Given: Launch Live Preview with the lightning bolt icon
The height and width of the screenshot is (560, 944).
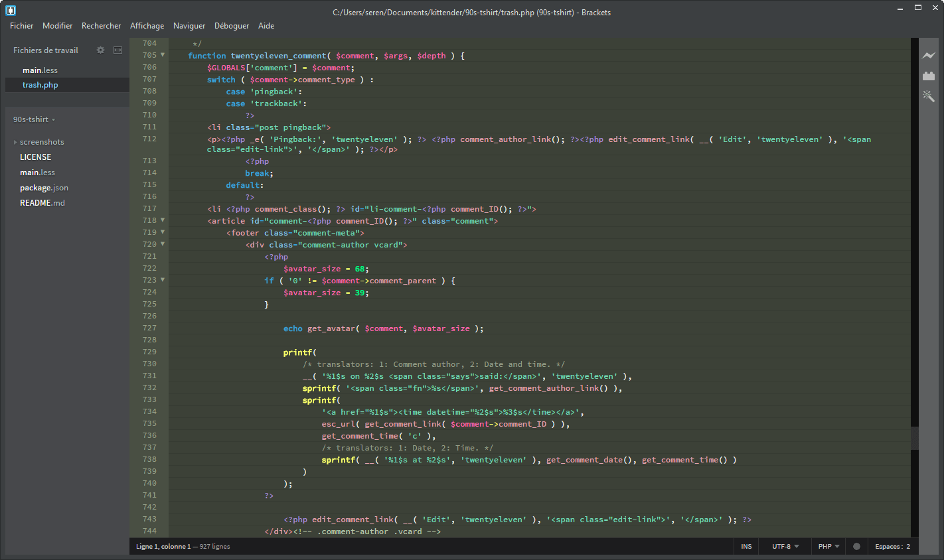Looking at the screenshot, I should pos(929,56).
